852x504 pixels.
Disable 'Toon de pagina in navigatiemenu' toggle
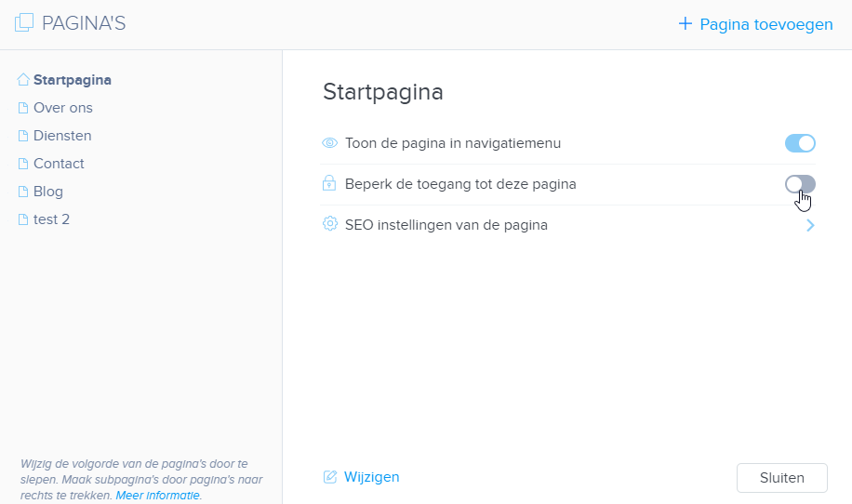800,143
